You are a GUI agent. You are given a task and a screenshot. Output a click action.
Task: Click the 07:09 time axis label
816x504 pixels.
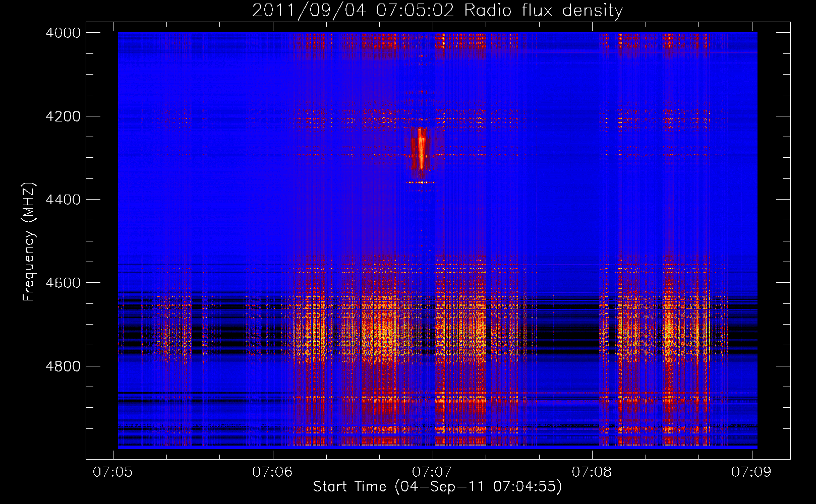click(x=751, y=472)
